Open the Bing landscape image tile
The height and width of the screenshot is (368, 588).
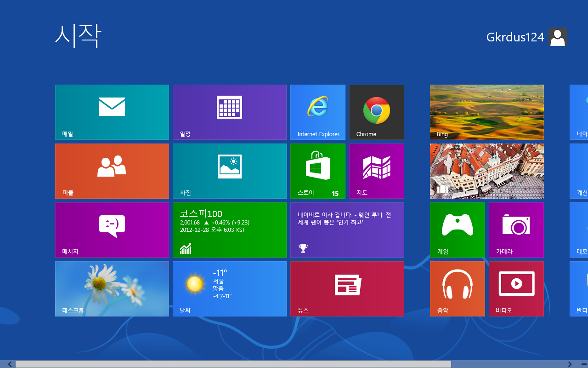click(x=487, y=112)
